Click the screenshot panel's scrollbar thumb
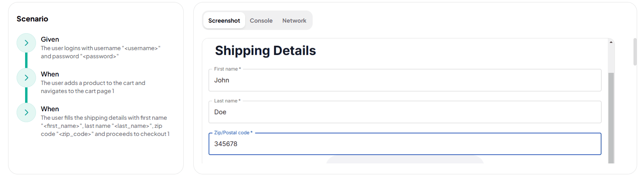 [x=611, y=117]
